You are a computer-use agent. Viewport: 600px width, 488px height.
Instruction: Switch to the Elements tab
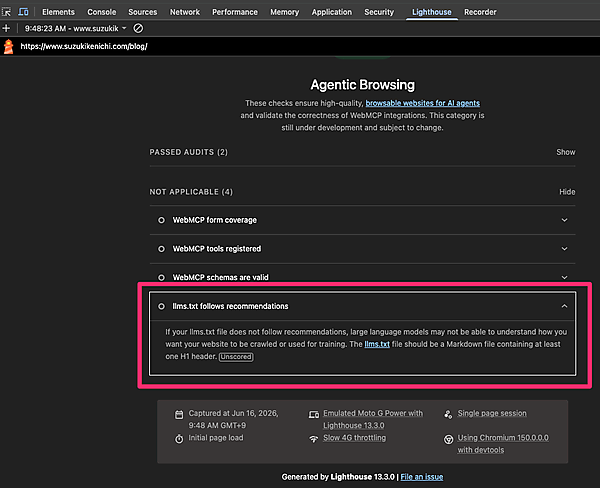tap(59, 12)
